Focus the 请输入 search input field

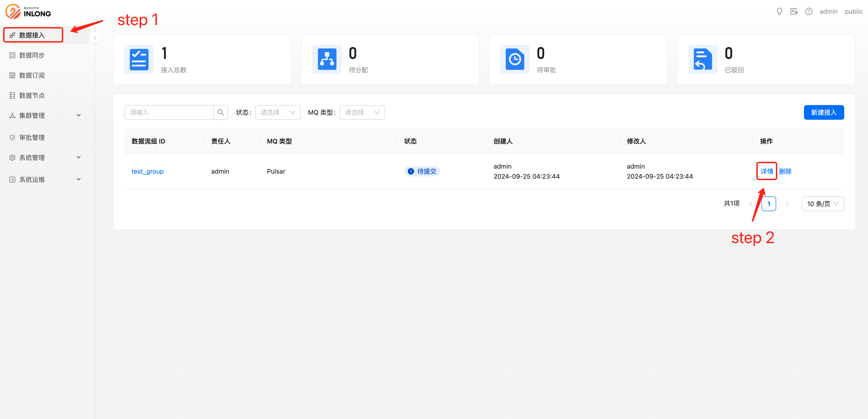(168, 112)
